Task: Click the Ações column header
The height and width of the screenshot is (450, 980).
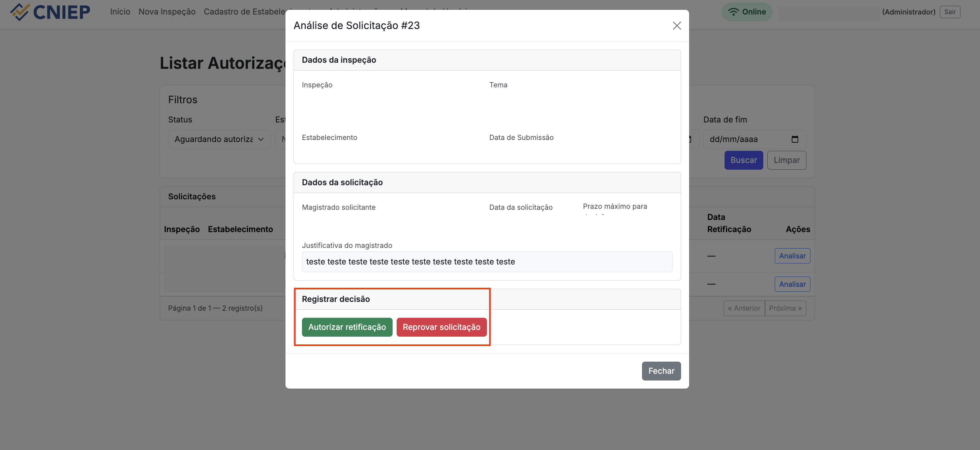Action: pyautogui.click(x=798, y=229)
